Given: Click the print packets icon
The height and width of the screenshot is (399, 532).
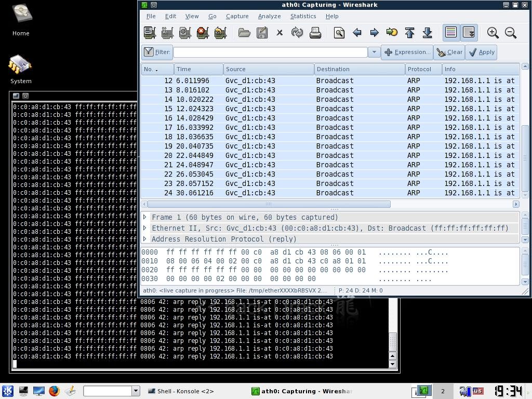Looking at the screenshot, I should coord(315,33).
